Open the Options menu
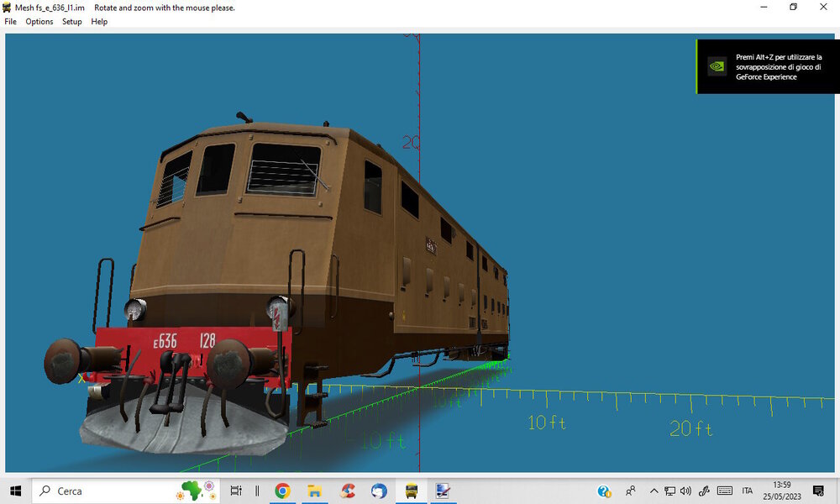Image resolution: width=840 pixels, height=504 pixels. 39,22
